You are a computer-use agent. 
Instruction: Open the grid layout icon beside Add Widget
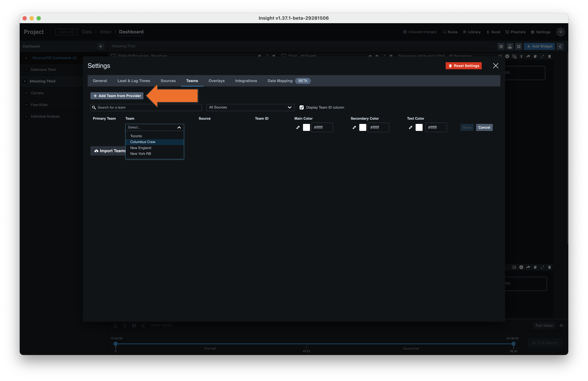point(519,46)
